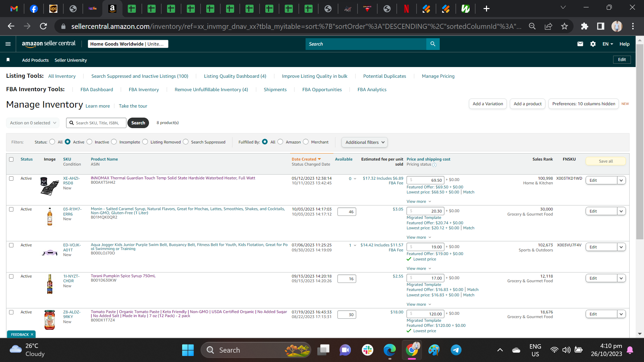This screenshot has width=644, height=362.
Task: Click the Search SKU, Title, ISBN field
Action: click(96, 123)
